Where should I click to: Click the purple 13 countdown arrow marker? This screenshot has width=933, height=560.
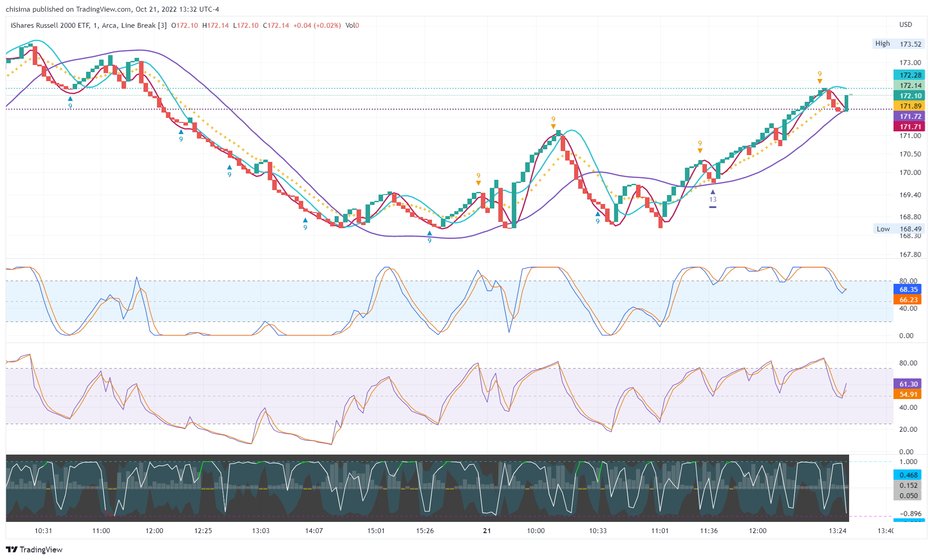coord(713,193)
